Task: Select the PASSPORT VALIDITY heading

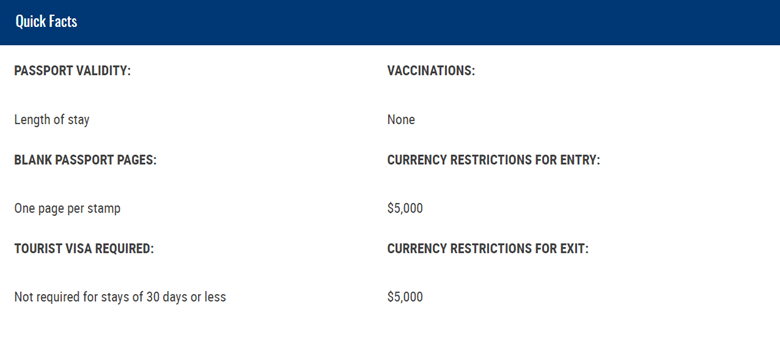Action: [72, 71]
